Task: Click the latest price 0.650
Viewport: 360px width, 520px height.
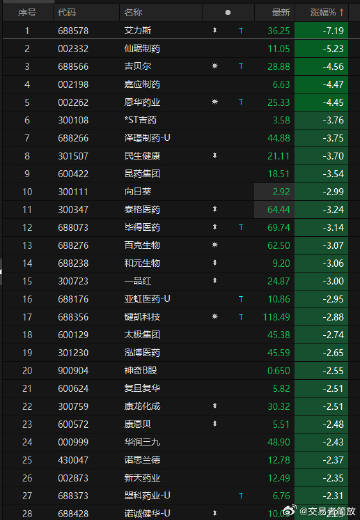Action: (x=279, y=371)
